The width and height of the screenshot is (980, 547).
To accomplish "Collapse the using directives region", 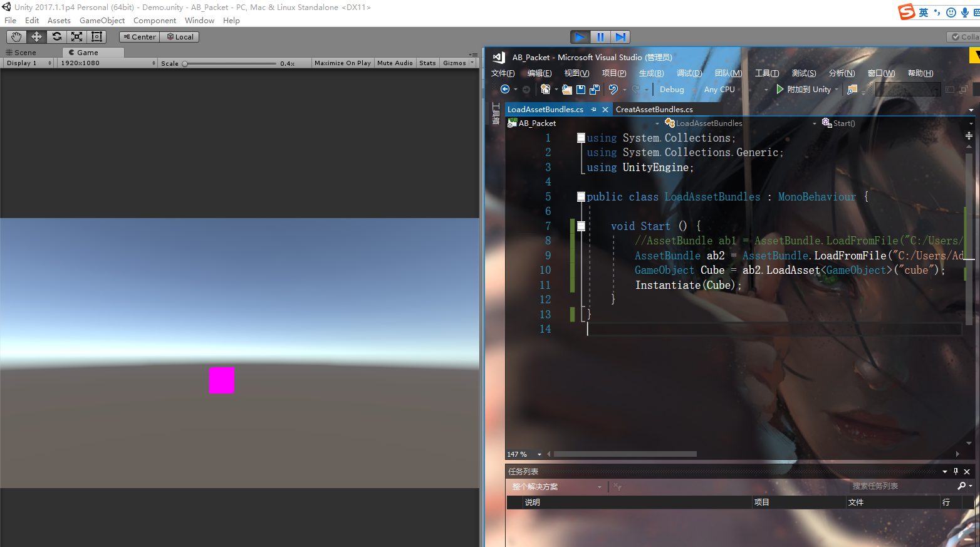I will click(x=581, y=138).
